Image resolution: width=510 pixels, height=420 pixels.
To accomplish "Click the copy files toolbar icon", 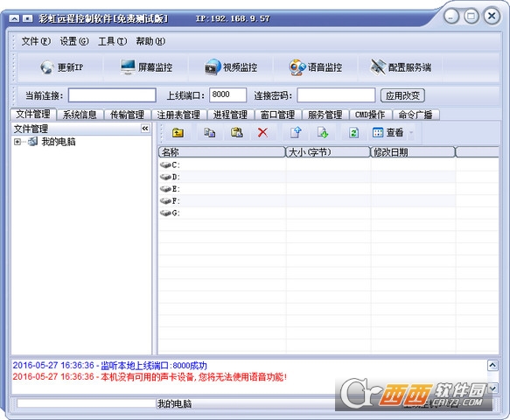I will (x=209, y=133).
